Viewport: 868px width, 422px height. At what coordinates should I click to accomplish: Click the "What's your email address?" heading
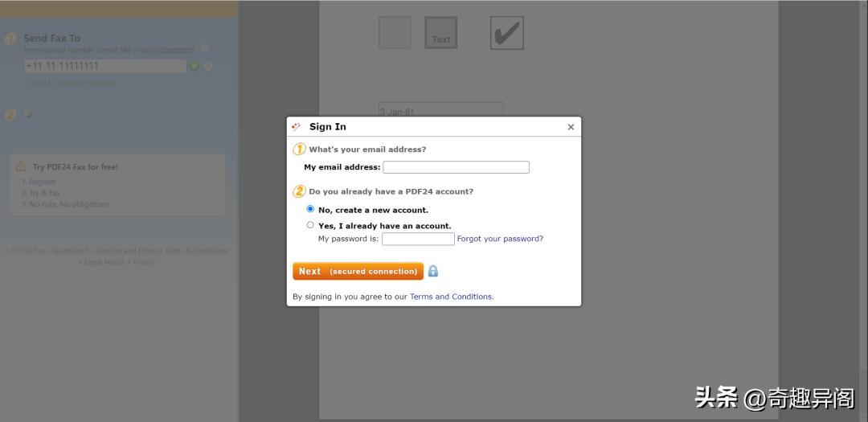pyautogui.click(x=367, y=150)
